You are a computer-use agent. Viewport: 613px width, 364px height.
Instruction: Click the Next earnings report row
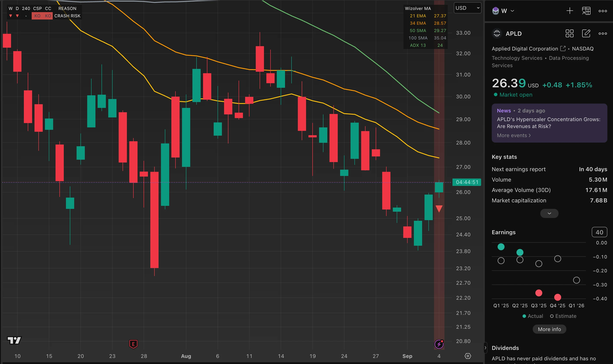(549, 169)
